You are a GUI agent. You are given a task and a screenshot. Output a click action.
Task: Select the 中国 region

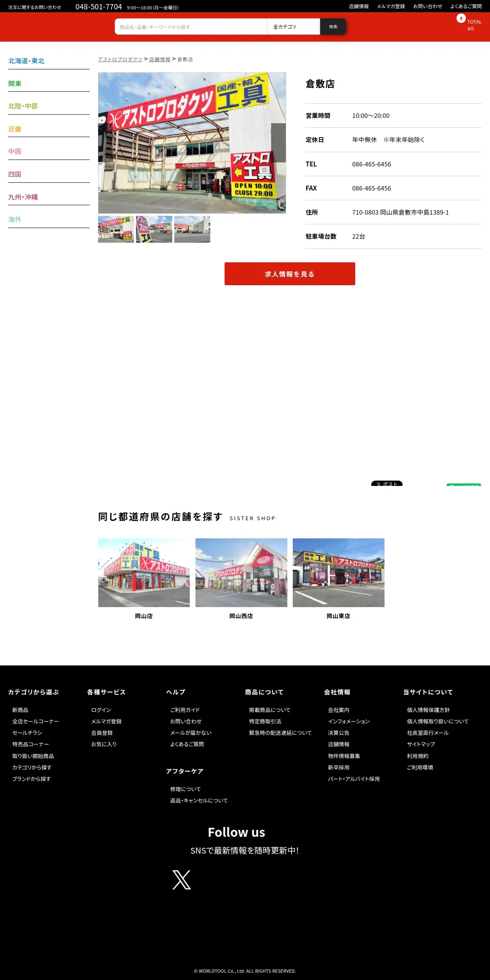click(x=15, y=151)
